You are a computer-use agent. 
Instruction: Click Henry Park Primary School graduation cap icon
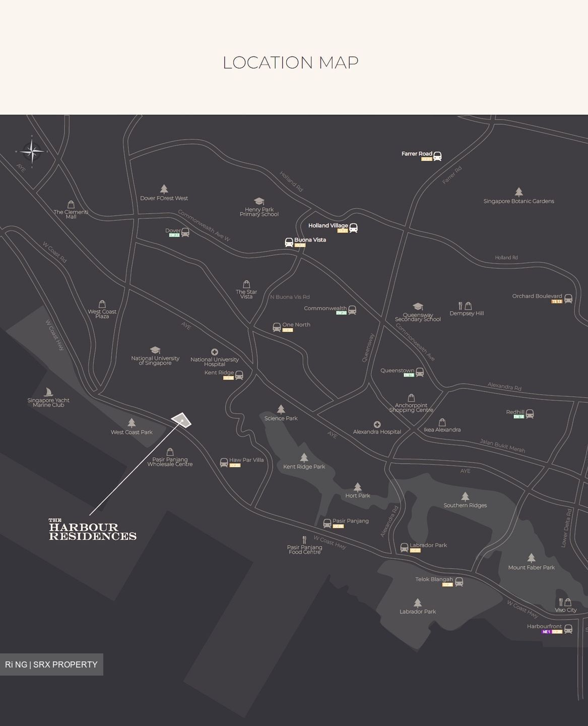click(259, 202)
